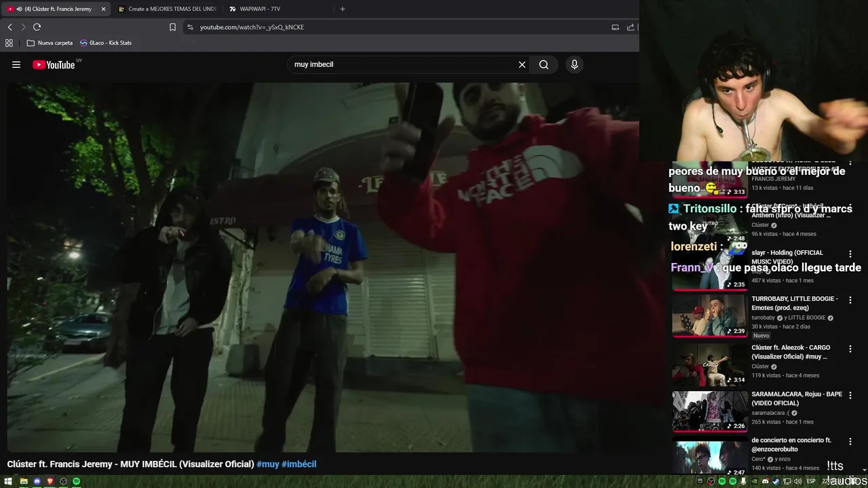
Task: Switch to the Create a MEJORES TEMAS tab
Action: click(167, 9)
